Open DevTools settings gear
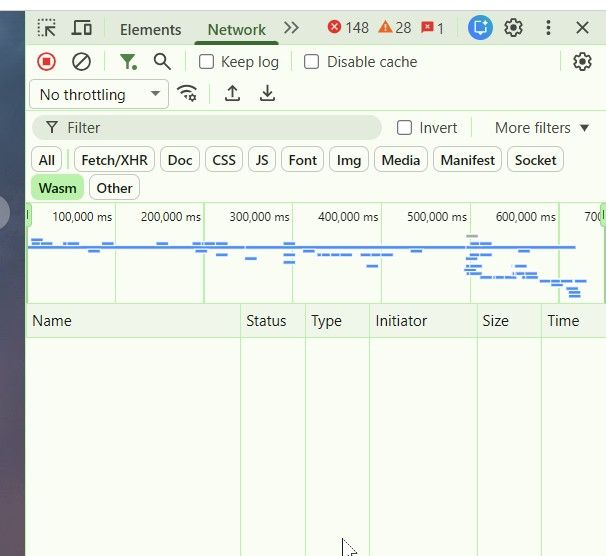This screenshot has height=556, width=606. click(x=513, y=28)
